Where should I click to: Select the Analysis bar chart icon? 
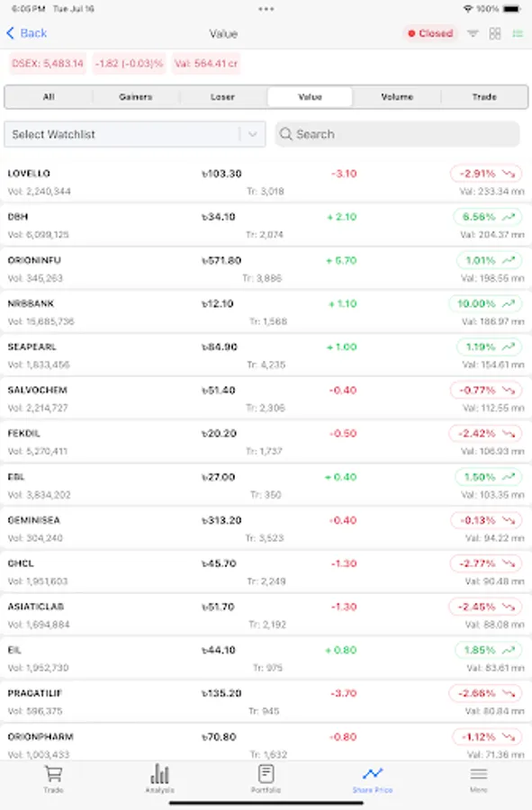(159, 774)
